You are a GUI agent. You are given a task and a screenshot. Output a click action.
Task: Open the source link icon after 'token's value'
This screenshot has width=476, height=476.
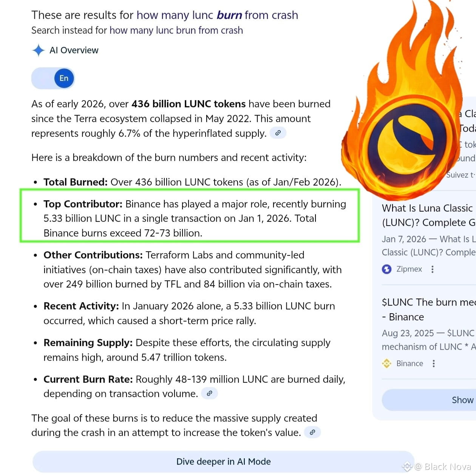click(x=312, y=432)
